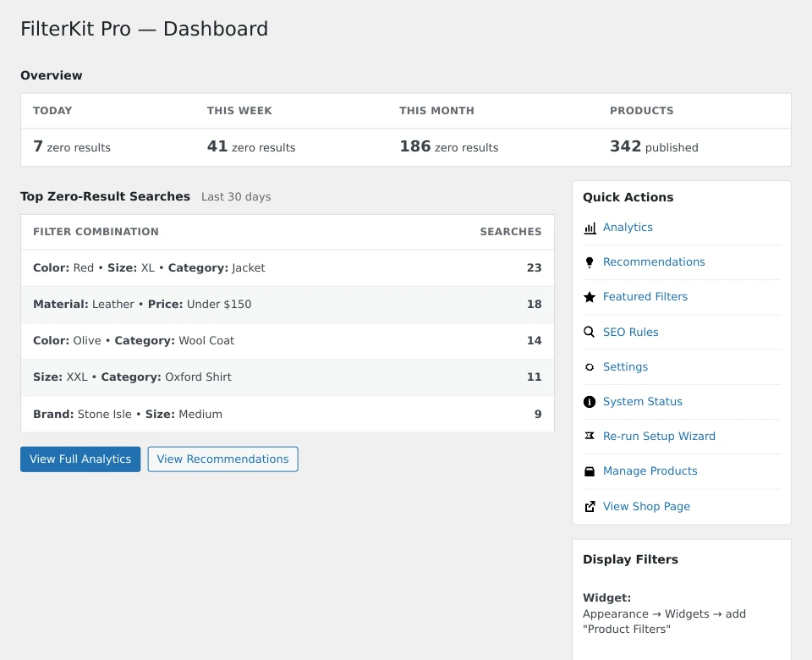Screen dimensions: 812x660
Task: Click the View Full Analytics button
Action: 80,459
